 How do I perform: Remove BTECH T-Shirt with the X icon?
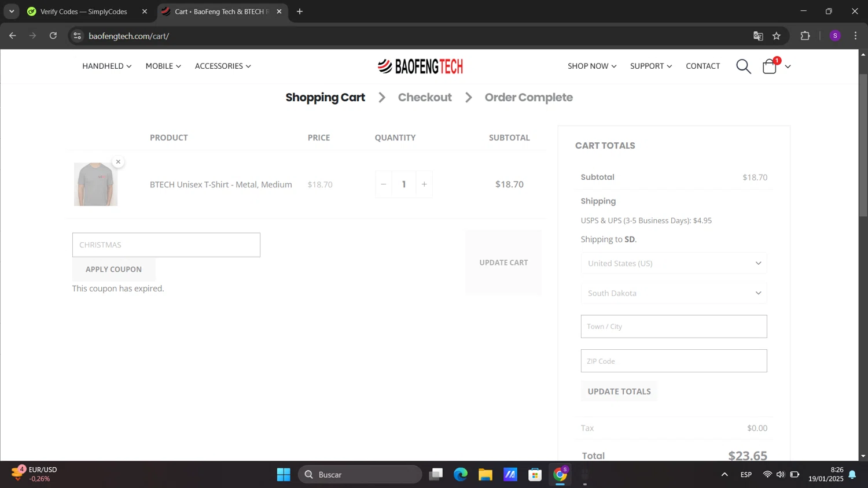click(118, 162)
